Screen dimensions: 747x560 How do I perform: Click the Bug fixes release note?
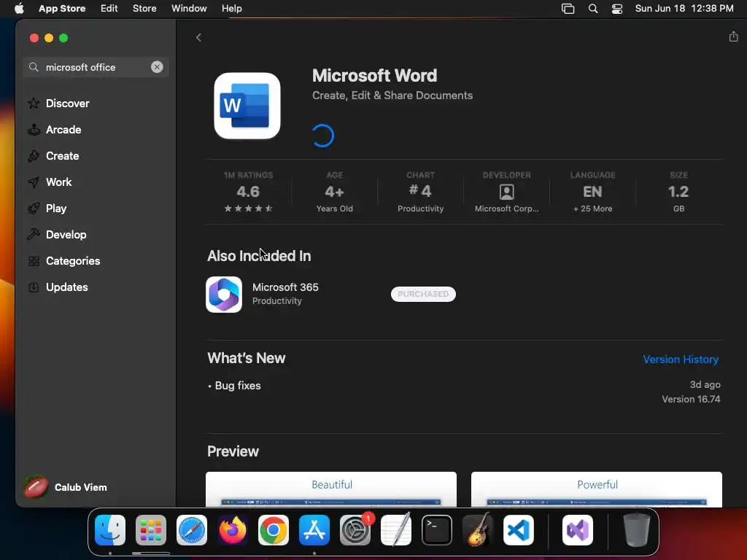pos(238,386)
